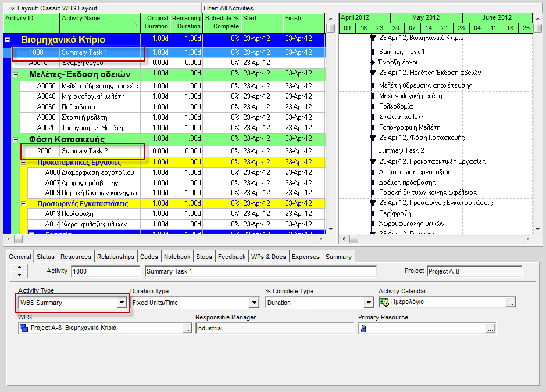546x392 pixels.
Task: Sort by Finish column header
Action: pos(304,23)
